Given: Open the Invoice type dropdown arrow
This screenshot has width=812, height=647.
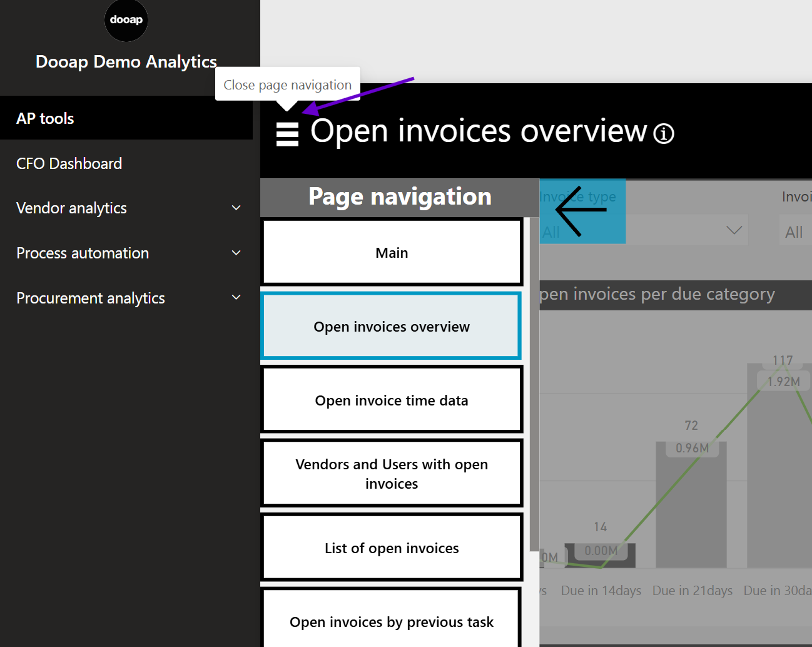Looking at the screenshot, I should point(734,230).
